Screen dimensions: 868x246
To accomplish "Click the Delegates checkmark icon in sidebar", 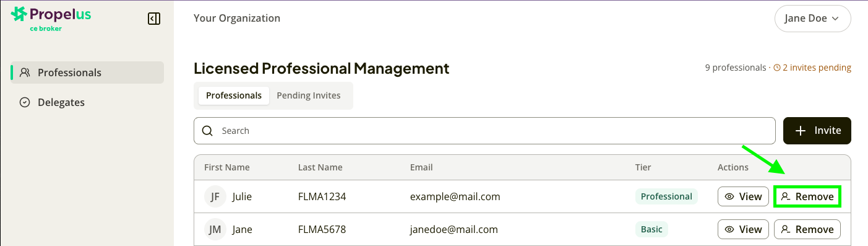I will [x=25, y=102].
